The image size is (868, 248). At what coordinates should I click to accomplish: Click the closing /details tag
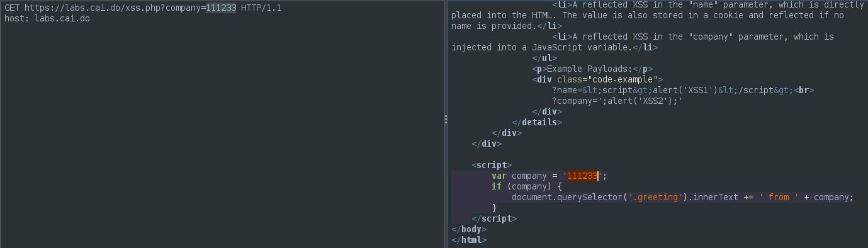tap(537, 122)
